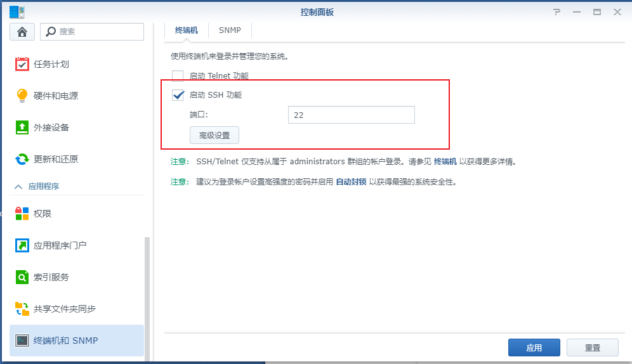Select 硬件和电源 label in sidebar
The image size is (632, 364).
point(56,96)
